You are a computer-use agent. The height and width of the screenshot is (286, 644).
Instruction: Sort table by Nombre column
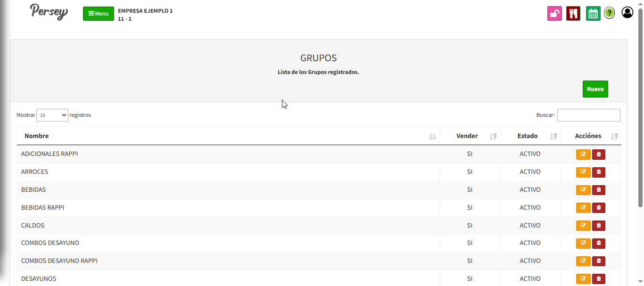tap(37, 136)
